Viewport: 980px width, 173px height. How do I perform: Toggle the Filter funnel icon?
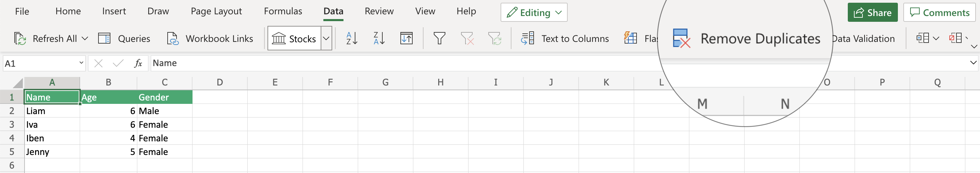(440, 38)
